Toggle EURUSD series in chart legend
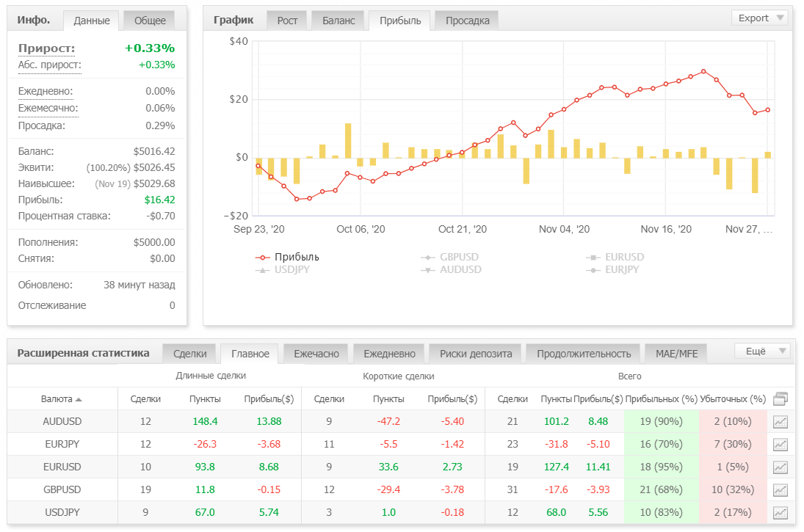The width and height of the screenshot is (804, 532). tap(615, 257)
